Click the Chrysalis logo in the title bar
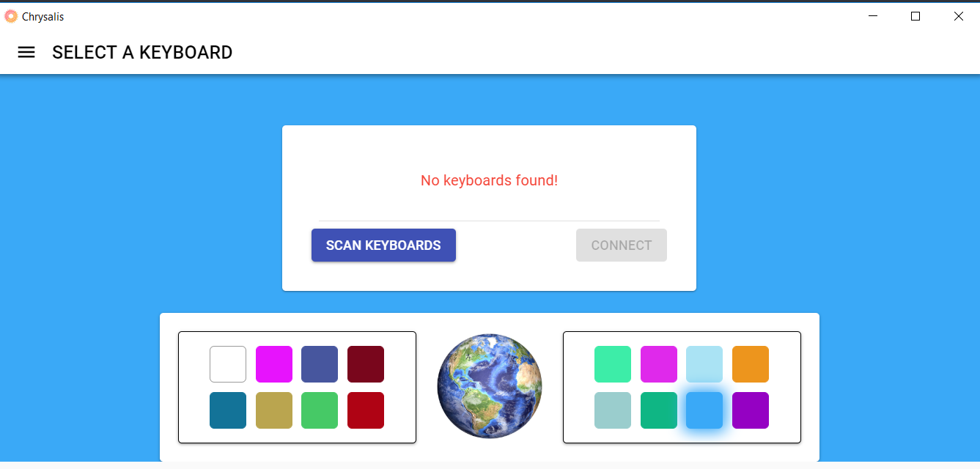This screenshot has width=980, height=469. (x=11, y=15)
